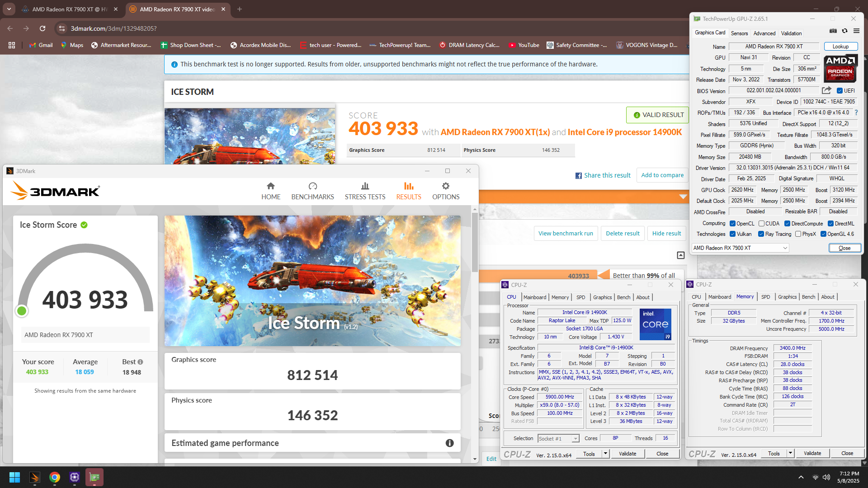868x488 pixels.
Task: Toggle the OpenCL checkbox
Action: tap(732, 224)
